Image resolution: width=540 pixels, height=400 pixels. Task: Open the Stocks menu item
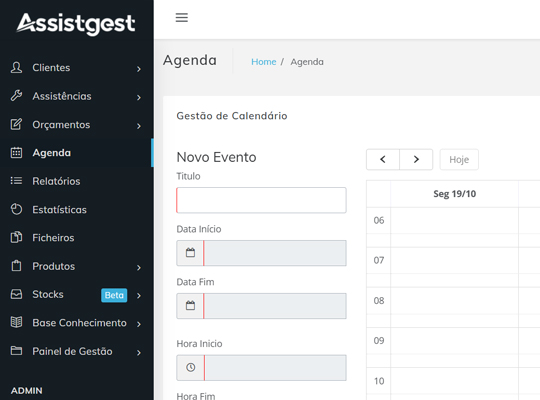point(76,295)
